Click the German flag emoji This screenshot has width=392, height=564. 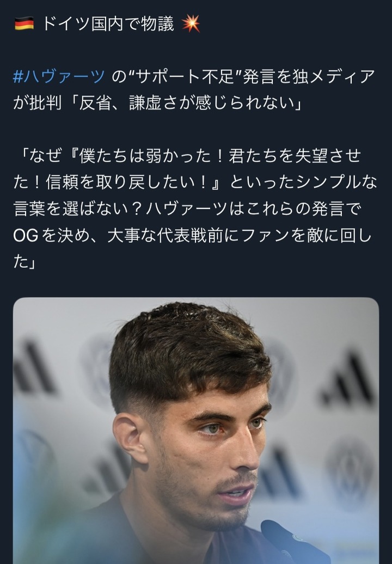coord(24,23)
